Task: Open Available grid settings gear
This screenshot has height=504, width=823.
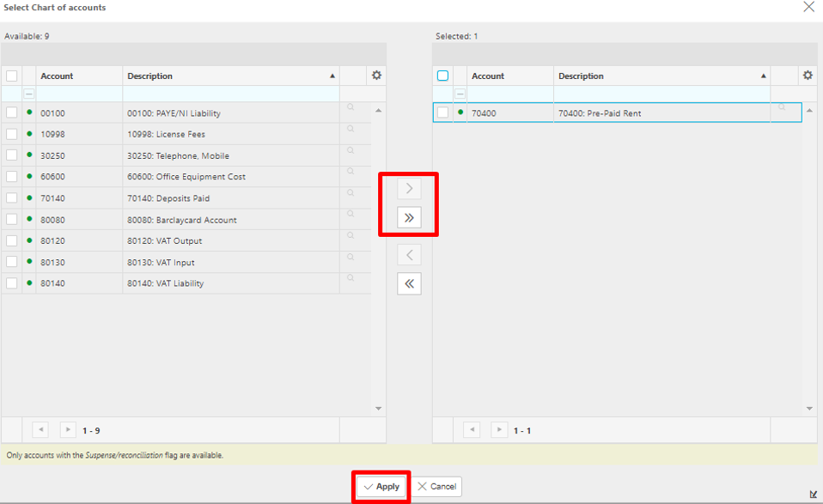Action: 376,76
